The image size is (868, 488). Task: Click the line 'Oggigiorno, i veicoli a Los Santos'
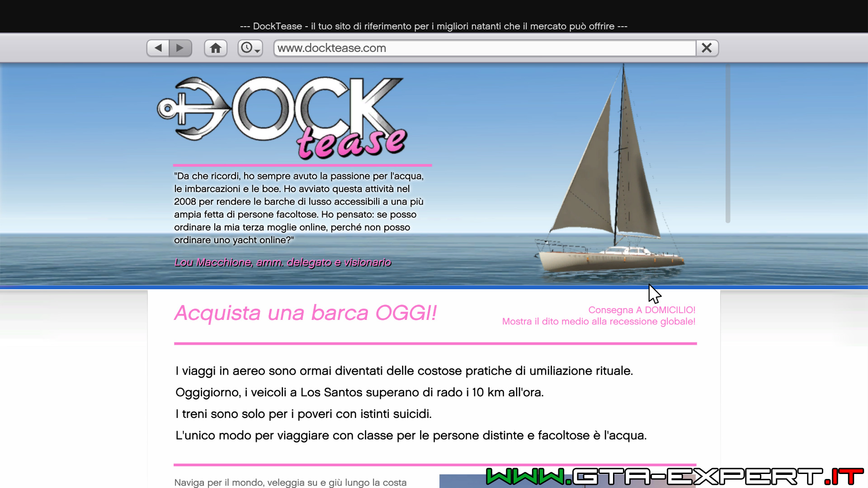(359, 392)
